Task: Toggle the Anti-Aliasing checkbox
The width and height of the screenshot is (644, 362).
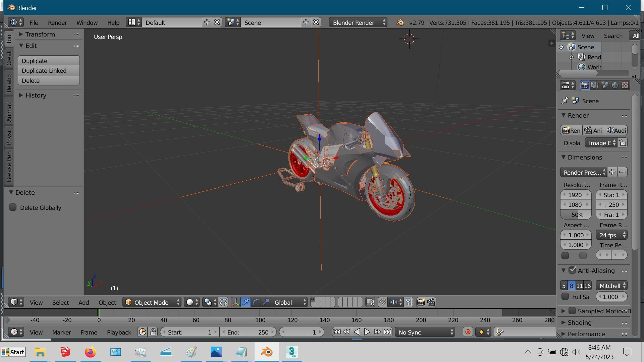Action: point(573,270)
